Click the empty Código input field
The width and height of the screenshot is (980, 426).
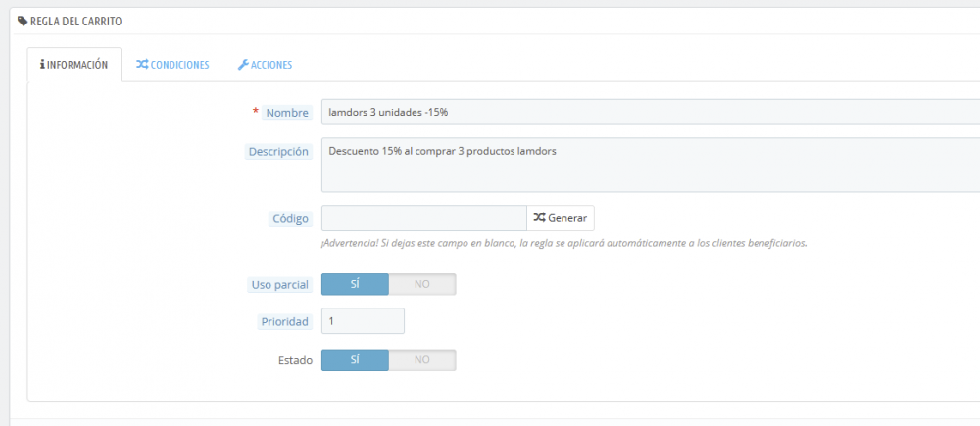pos(423,217)
